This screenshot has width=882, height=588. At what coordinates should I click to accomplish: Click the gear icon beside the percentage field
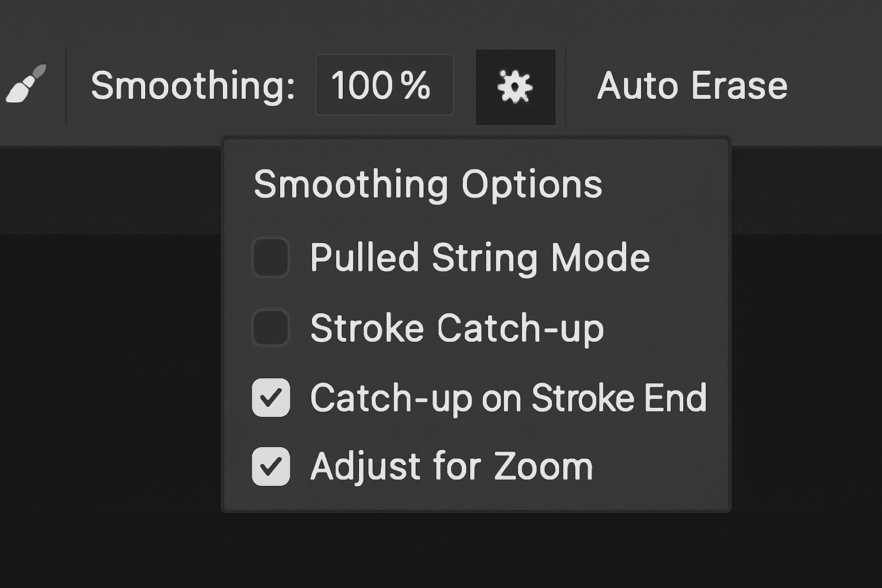click(x=515, y=86)
